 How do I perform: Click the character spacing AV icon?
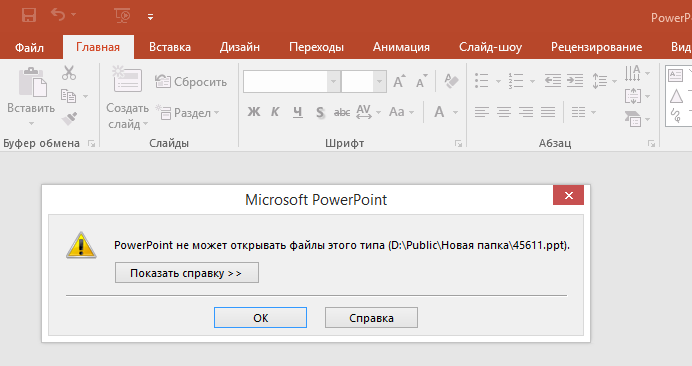[364, 112]
